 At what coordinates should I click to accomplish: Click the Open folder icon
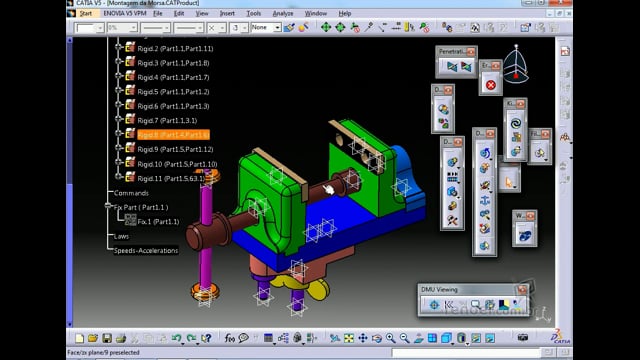[93, 338]
